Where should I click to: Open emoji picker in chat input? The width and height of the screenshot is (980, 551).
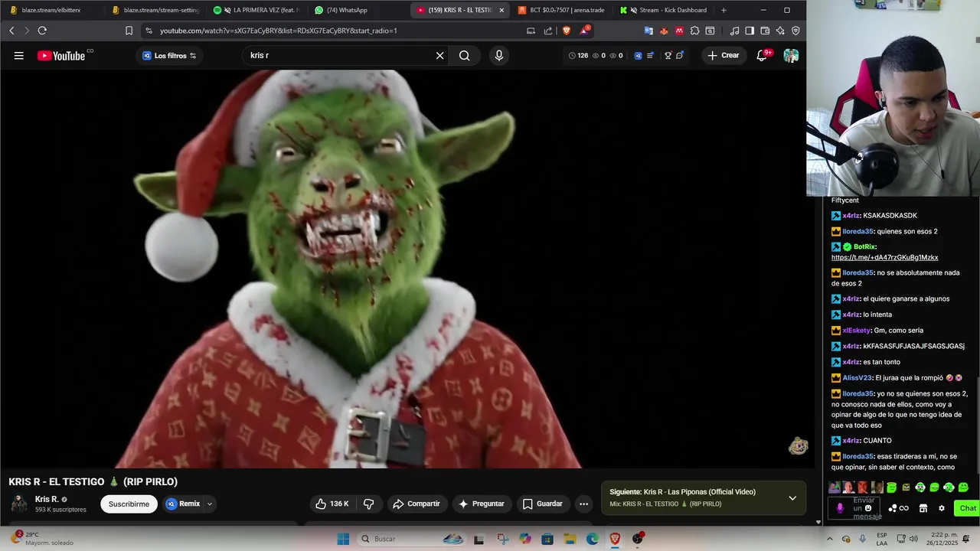pyautogui.click(x=868, y=508)
